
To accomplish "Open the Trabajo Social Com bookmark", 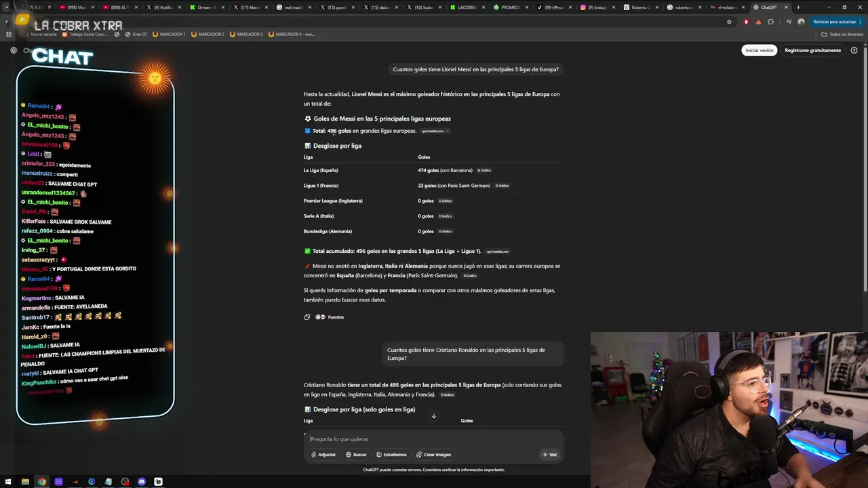I will [x=85, y=34].
